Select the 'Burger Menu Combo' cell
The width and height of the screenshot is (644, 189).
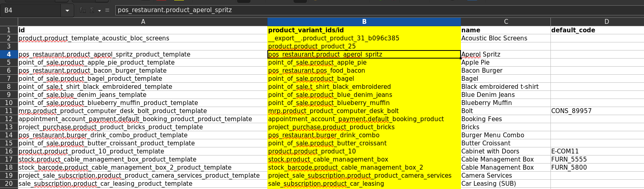click(x=506, y=135)
